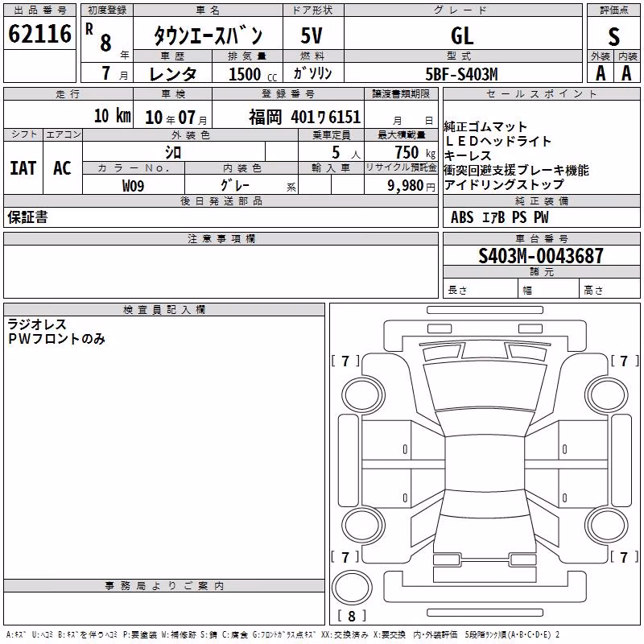This screenshot has width=644, height=644.
Task: Click sales point アイドリングストップ
Action: pyautogui.click(x=505, y=185)
